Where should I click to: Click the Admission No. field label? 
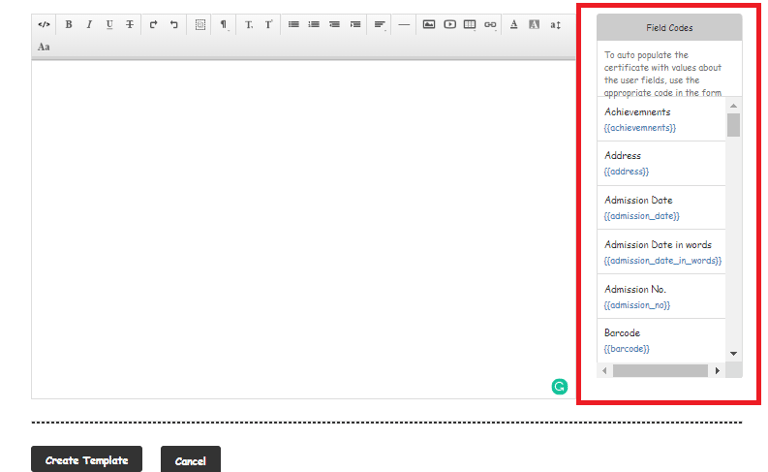(635, 289)
